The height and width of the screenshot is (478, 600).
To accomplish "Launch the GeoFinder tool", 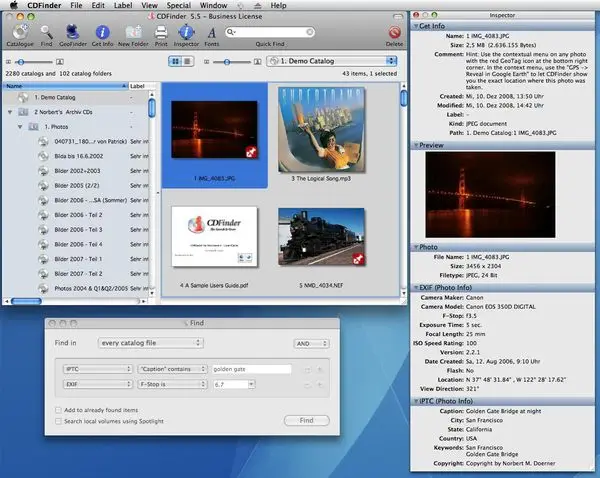I will click(73, 32).
